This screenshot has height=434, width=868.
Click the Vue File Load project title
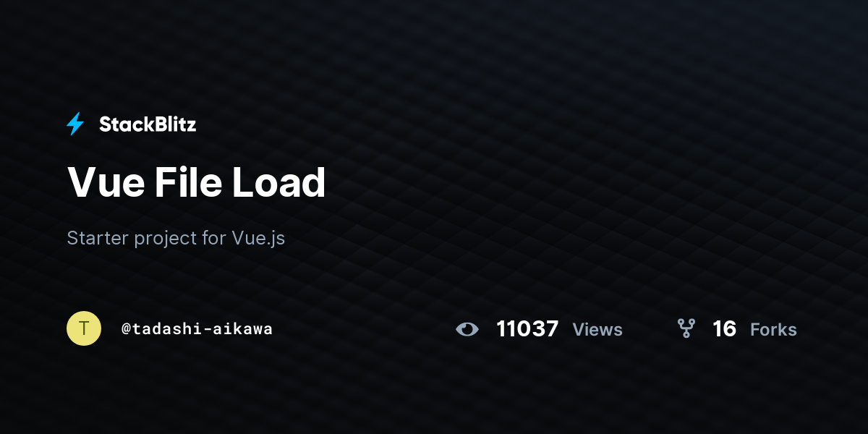197,182
